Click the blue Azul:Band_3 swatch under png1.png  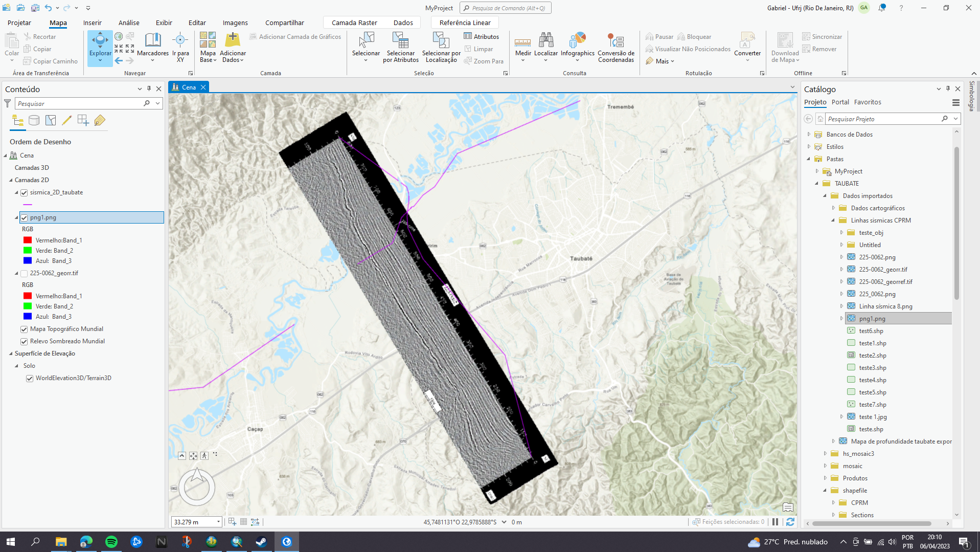tap(28, 261)
